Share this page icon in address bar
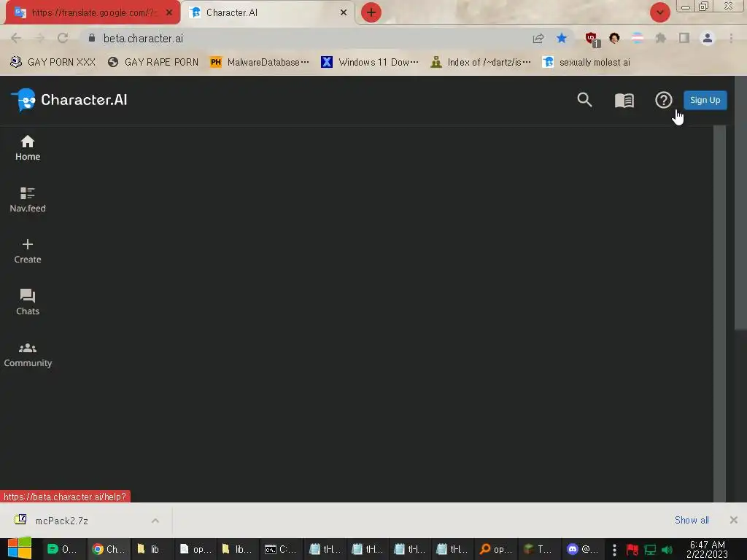This screenshot has width=747, height=560. coord(538,38)
